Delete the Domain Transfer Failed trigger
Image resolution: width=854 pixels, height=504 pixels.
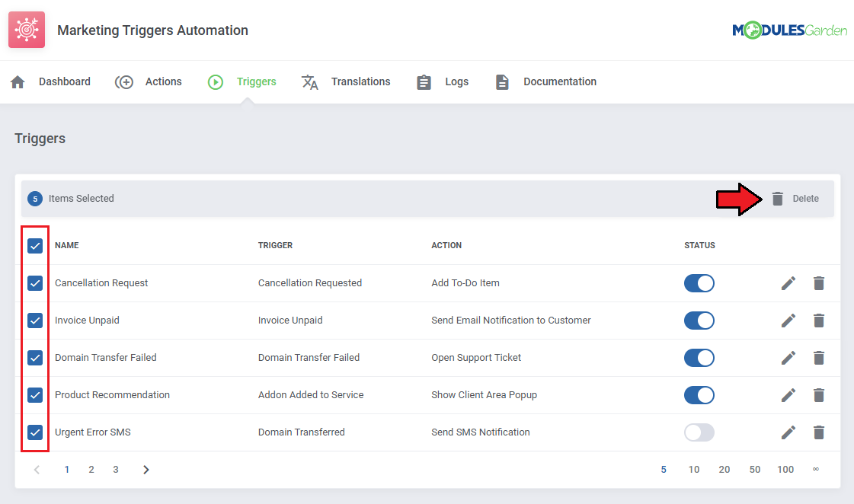point(819,358)
